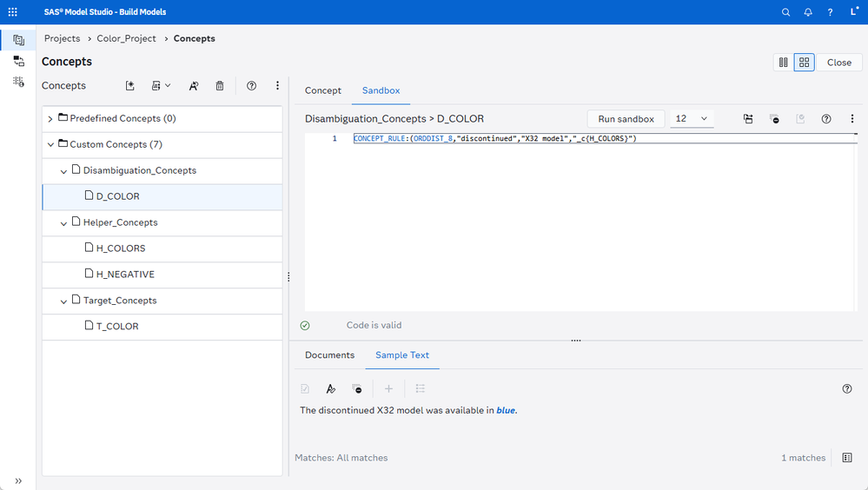Select the second sidebar pipelines icon
The image size is (868, 490).
coord(19,61)
